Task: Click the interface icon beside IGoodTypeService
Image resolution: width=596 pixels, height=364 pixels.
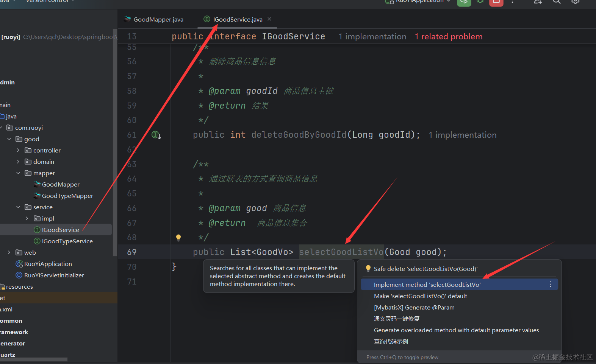Action: coord(37,241)
